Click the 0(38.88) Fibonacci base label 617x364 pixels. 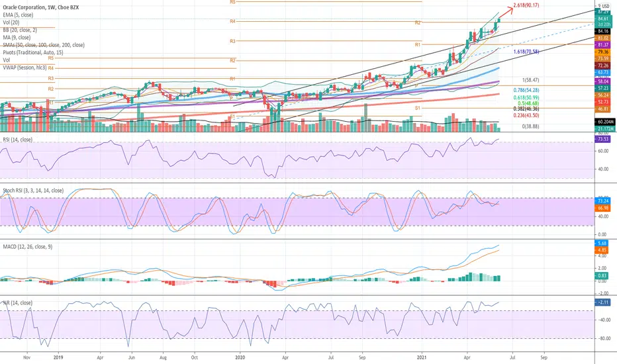pos(530,126)
